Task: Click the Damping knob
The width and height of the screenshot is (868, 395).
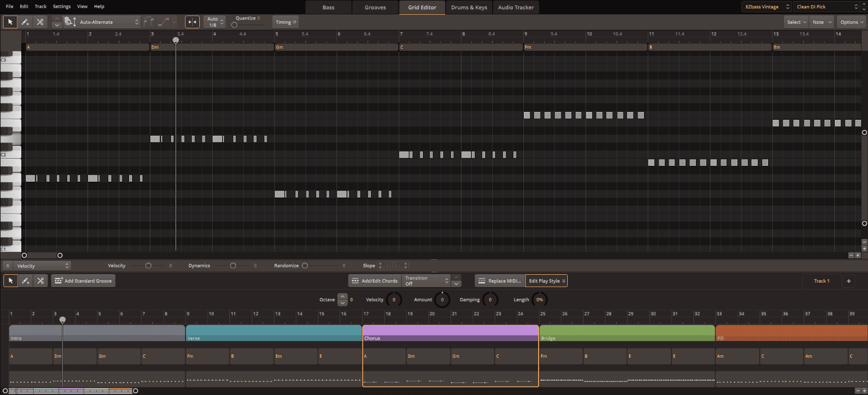Action: coord(490,299)
